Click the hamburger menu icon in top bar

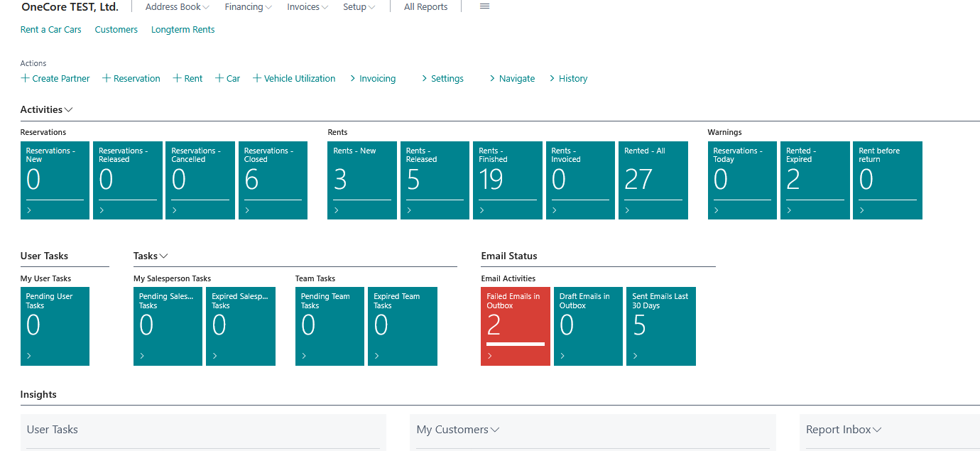click(484, 7)
